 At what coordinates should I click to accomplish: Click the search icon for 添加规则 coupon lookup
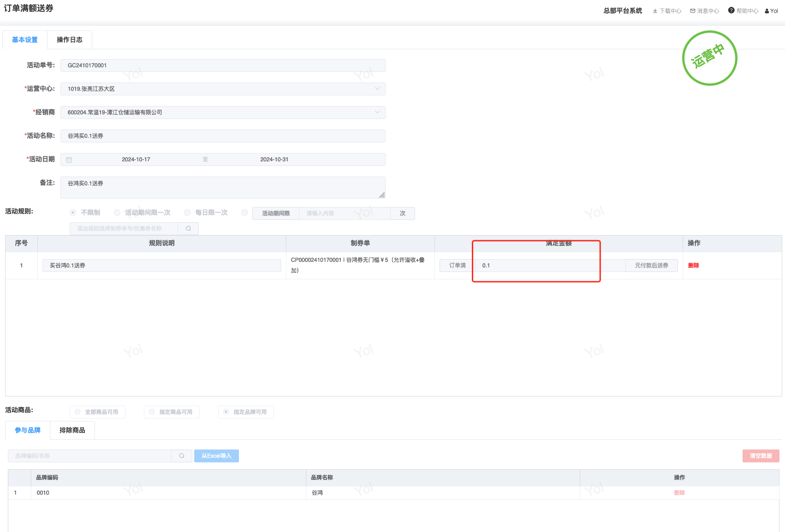pyautogui.click(x=188, y=228)
